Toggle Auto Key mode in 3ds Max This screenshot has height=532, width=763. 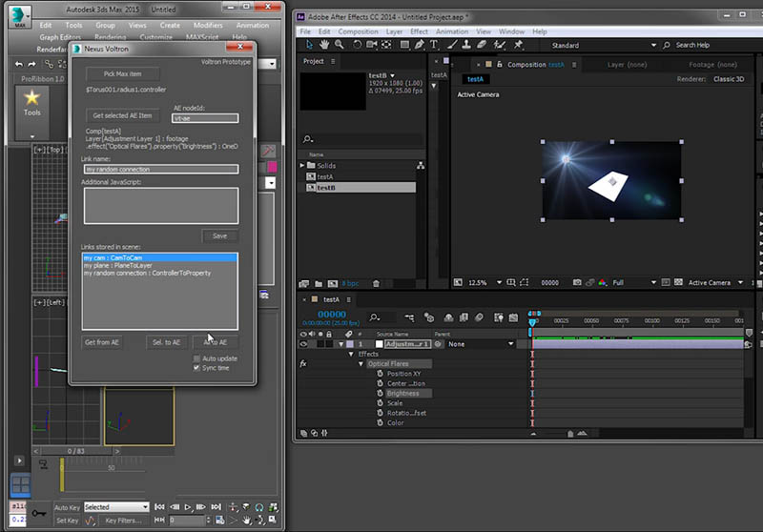pyautogui.click(x=67, y=507)
